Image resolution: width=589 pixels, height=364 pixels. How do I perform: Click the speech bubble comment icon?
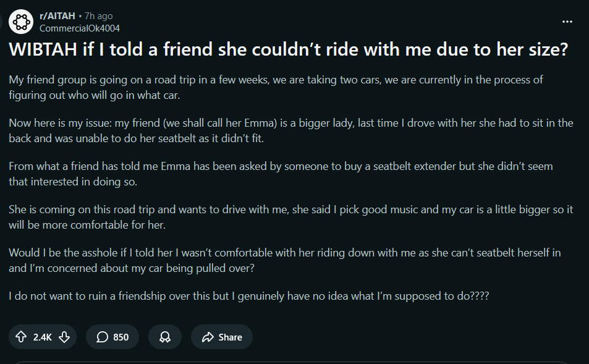102,337
